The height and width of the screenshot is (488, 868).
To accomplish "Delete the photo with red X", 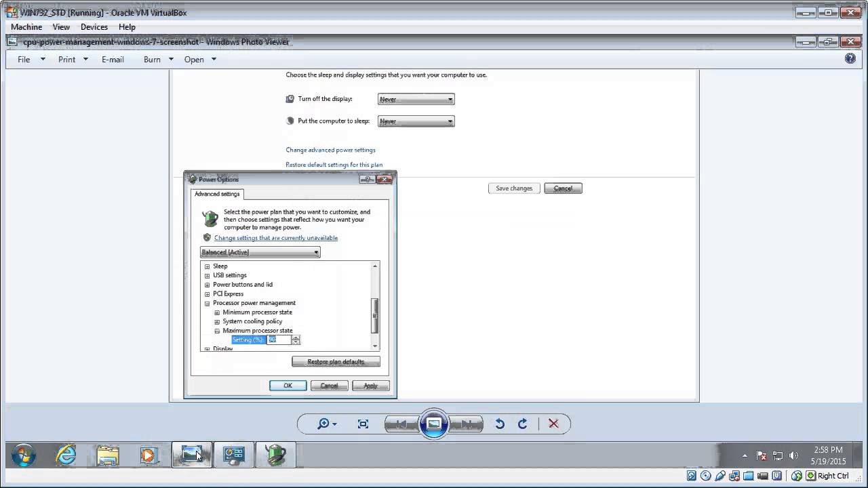I will pos(553,424).
